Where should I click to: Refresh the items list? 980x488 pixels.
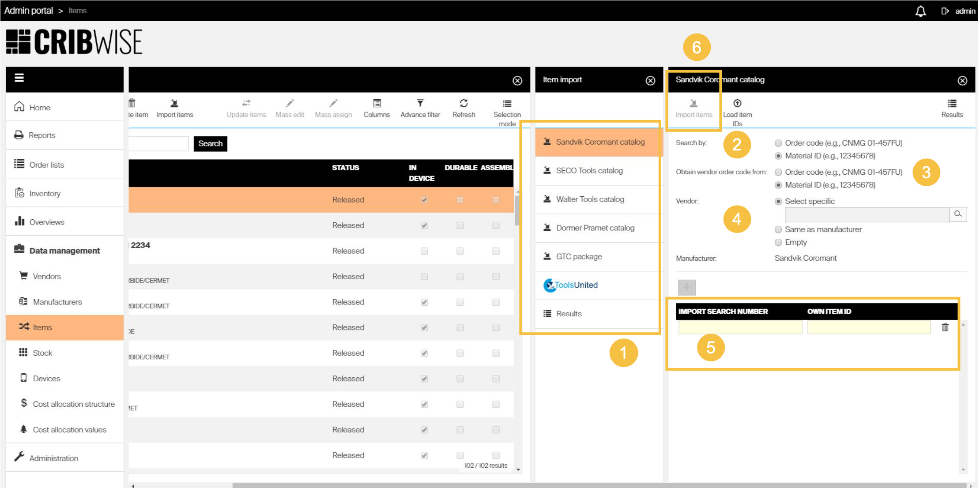pos(464,108)
